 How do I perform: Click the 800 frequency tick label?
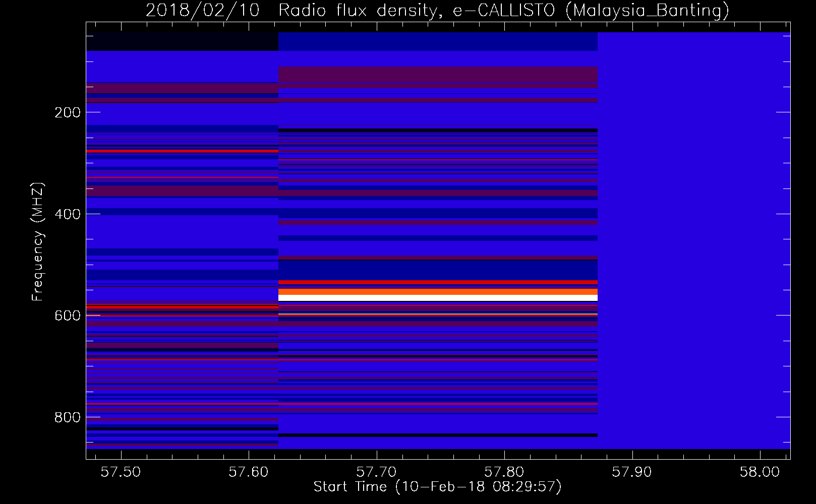coord(68,417)
